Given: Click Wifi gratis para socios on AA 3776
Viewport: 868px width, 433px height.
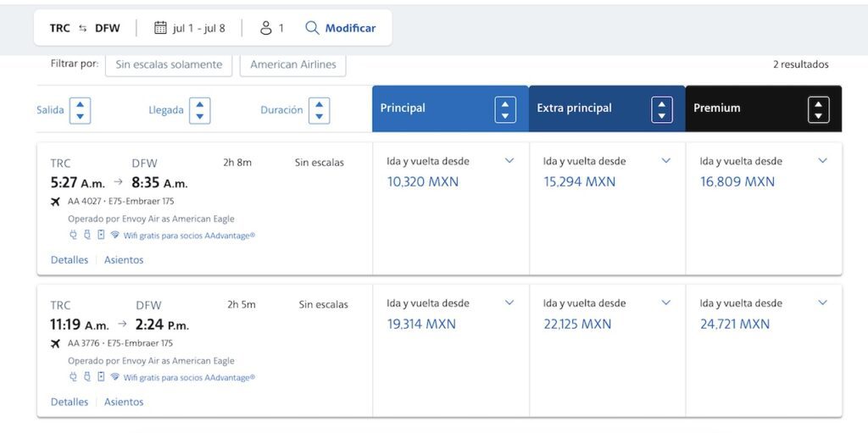Looking at the screenshot, I should click(189, 377).
